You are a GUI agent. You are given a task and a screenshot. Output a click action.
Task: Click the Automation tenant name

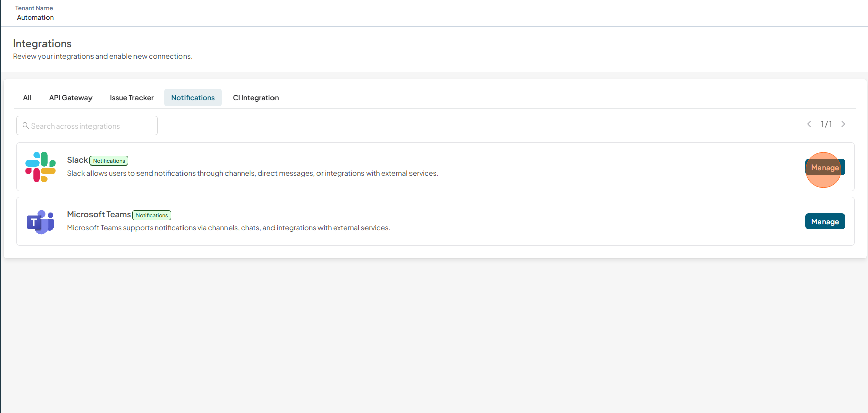[x=35, y=17]
